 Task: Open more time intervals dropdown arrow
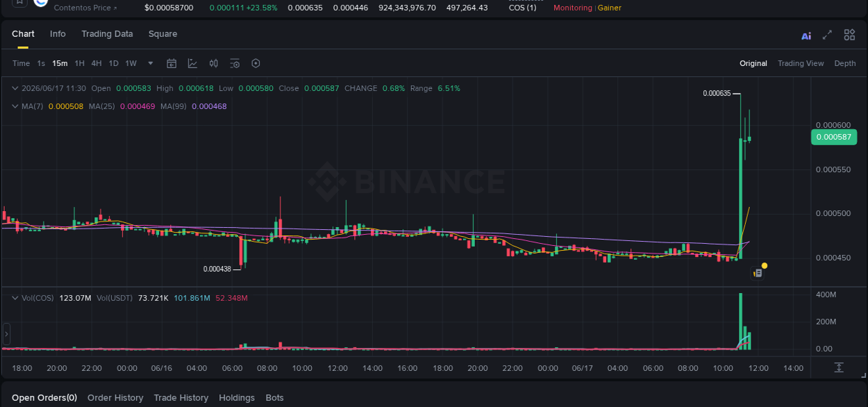(151, 63)
